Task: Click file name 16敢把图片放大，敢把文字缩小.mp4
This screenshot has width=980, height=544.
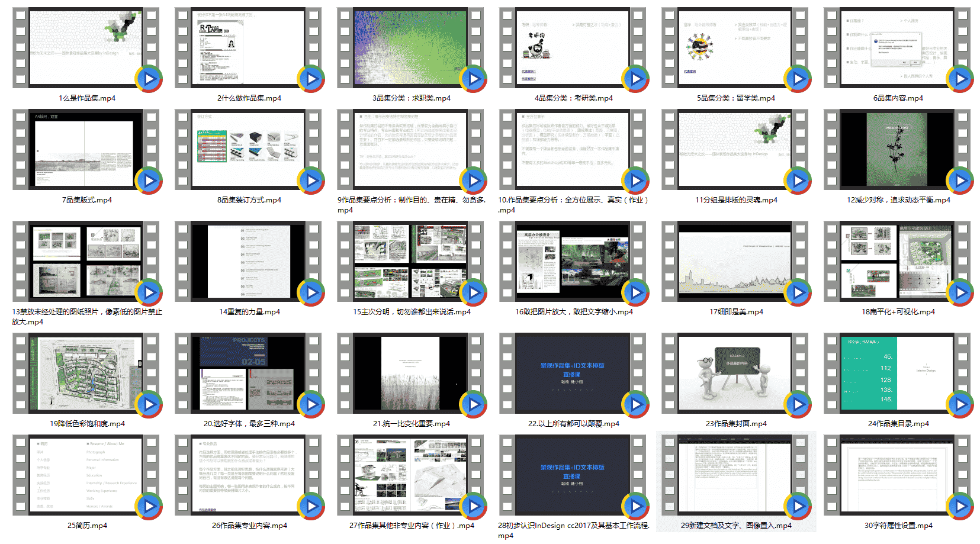Action: click(x=574, y=312)
